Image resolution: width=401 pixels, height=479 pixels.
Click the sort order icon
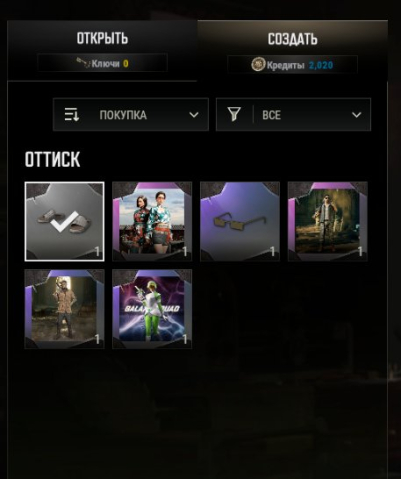72,115
